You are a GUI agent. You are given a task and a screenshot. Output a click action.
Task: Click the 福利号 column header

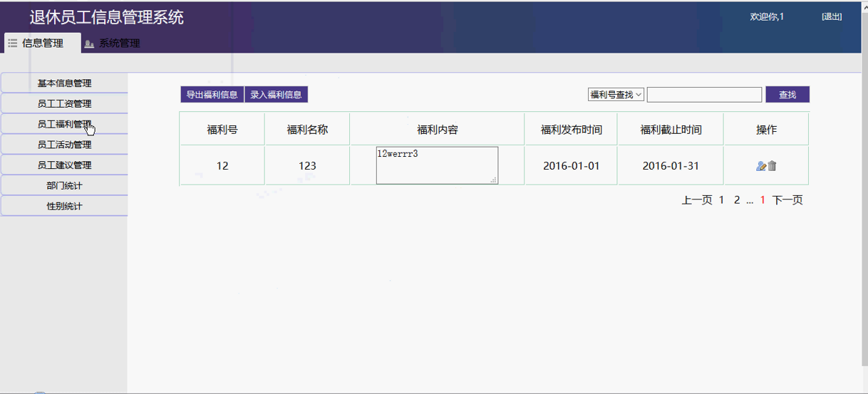click(x=222, y=130)
